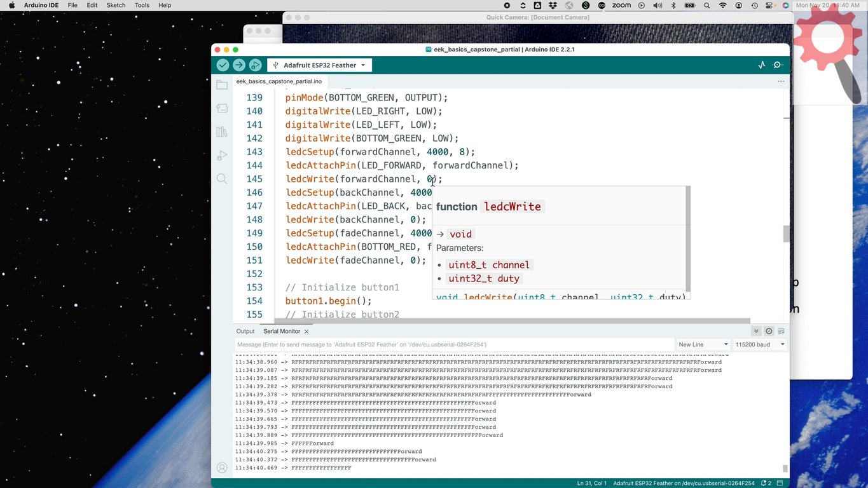Change the 115200 baud rate dropdown
Screen dimensions: 868x488
click(759, 344)
